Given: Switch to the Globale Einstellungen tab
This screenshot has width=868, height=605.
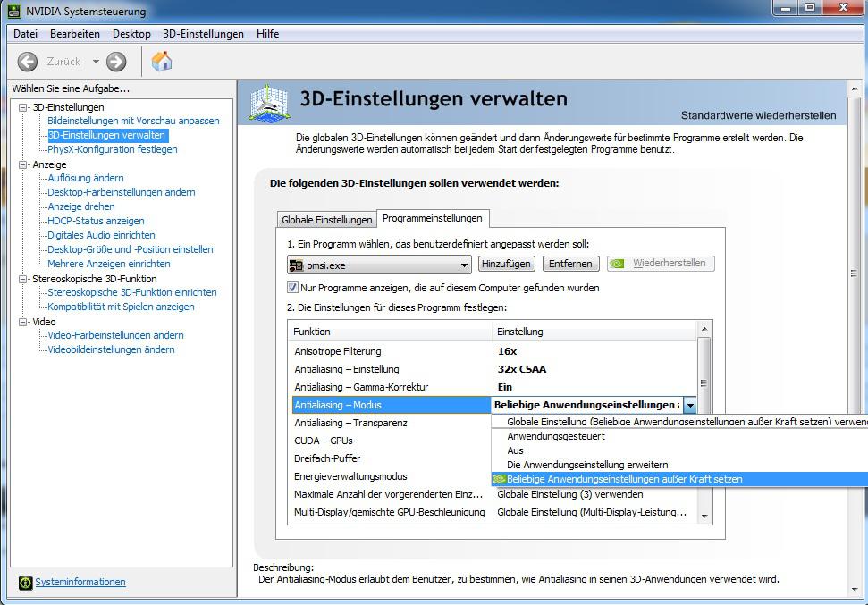Looking at the screenshot, I should (326, 220).
